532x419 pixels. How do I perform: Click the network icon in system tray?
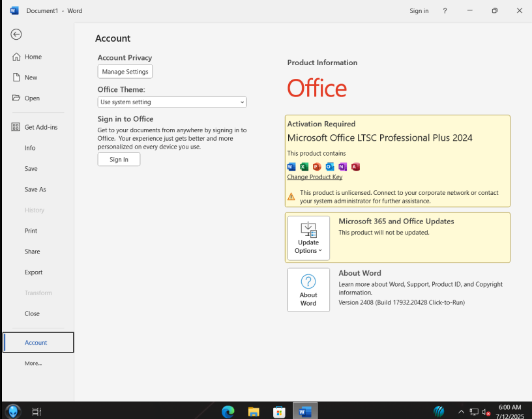pyautogui.click(x=473, y=412)
